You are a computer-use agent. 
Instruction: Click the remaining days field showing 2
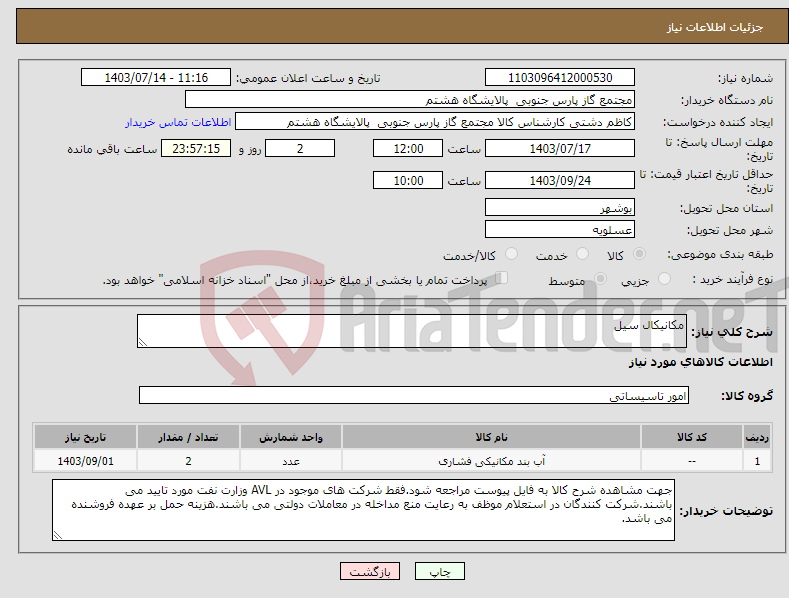(x=300, y=148)
